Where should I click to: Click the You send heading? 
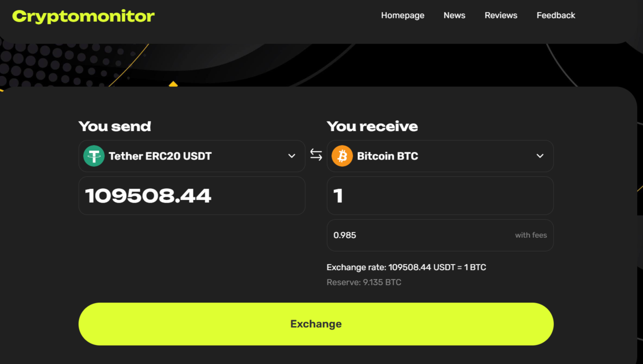pos(115,126)
